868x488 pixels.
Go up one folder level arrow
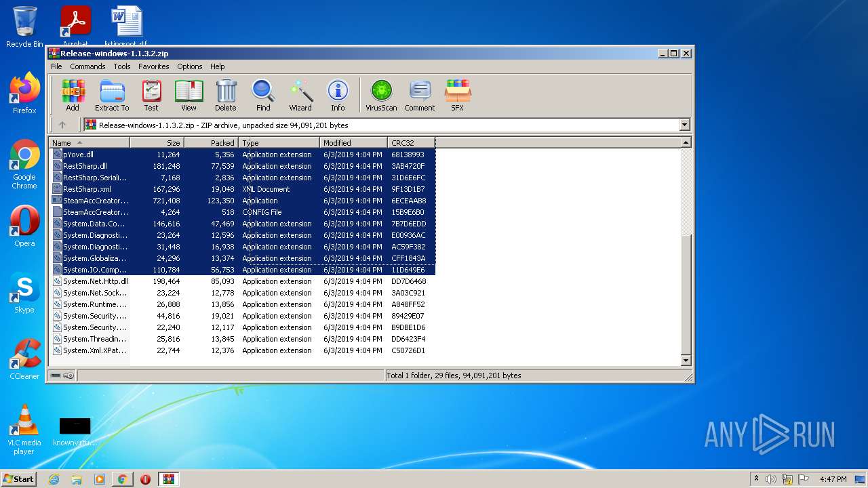[x=62, y=125]
